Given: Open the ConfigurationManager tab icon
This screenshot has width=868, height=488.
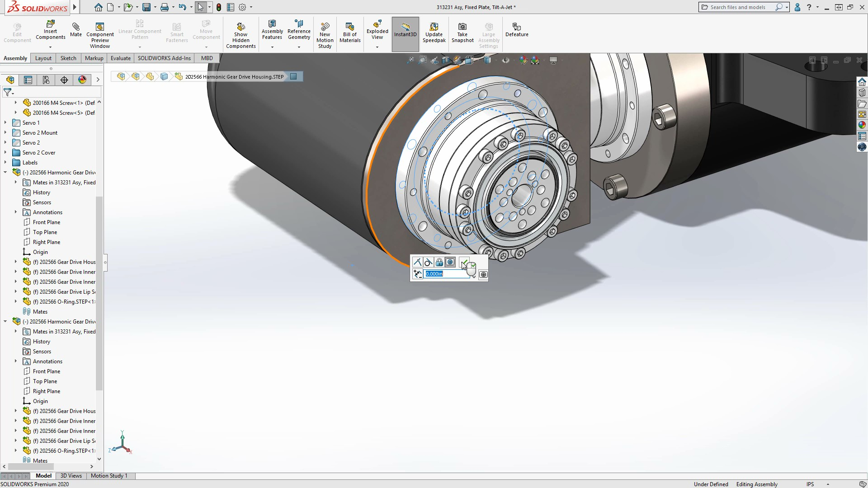Looking at the screenshot, I should coord(46,80).
